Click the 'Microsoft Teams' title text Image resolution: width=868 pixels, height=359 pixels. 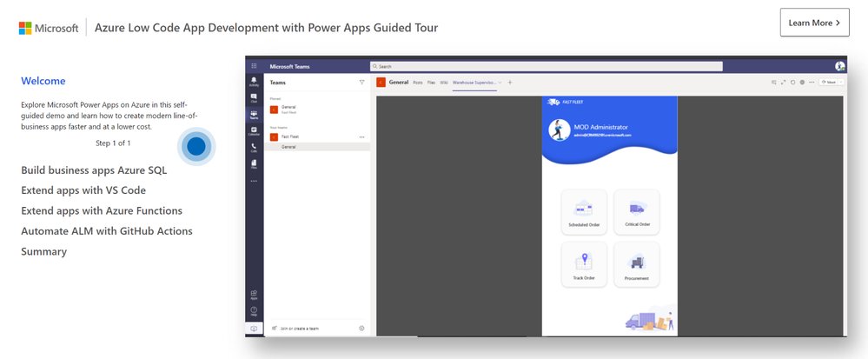click(x=290, y=66)
